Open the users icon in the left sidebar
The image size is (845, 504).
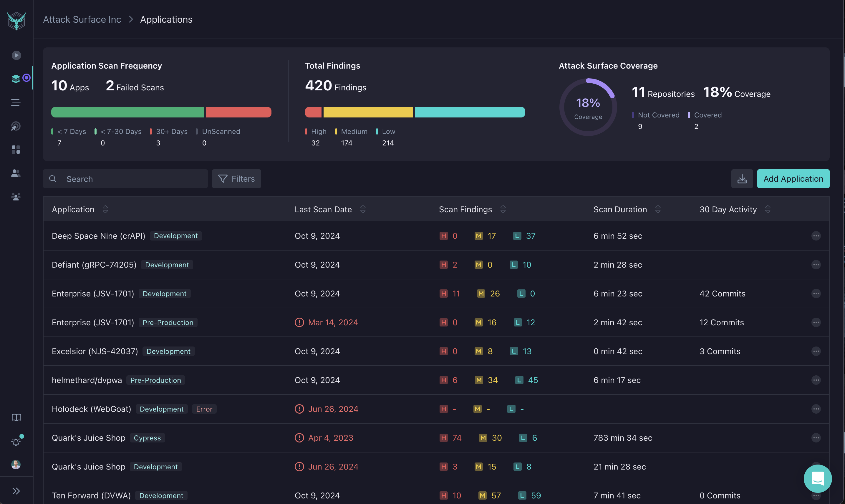16,173
